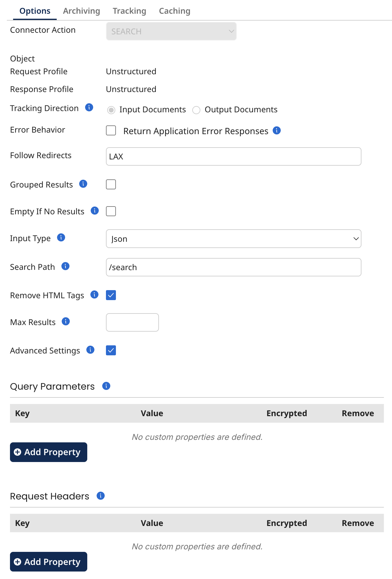Switch to the Archiving tab

coord(81,11)
